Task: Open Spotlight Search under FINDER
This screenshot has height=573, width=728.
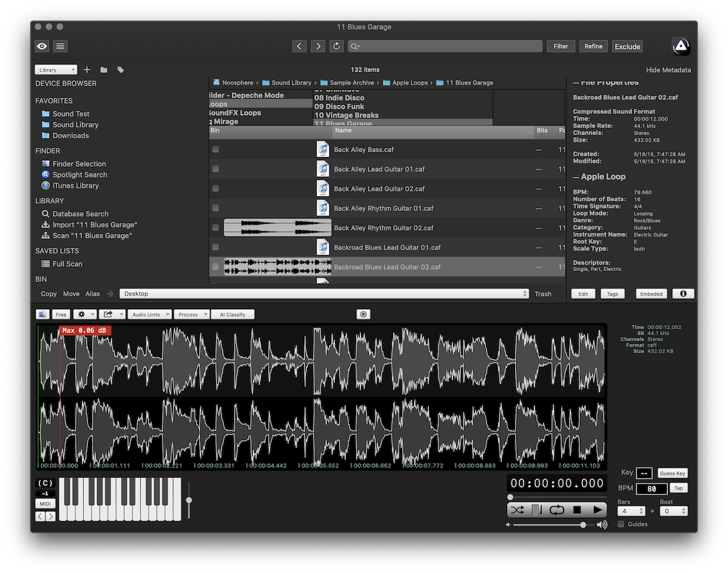Action: coord(79,175)
